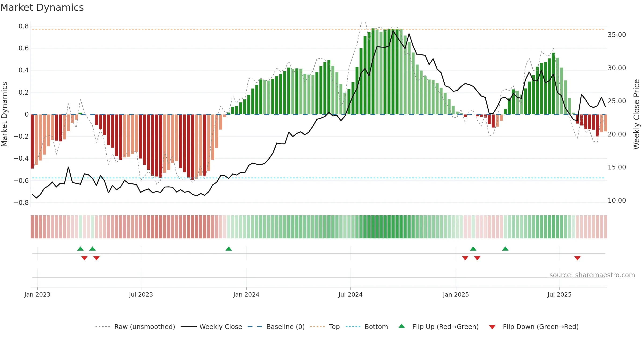Click the source: sharemaestro.com label
Screen dimensions: 644x362
(592, 275)
